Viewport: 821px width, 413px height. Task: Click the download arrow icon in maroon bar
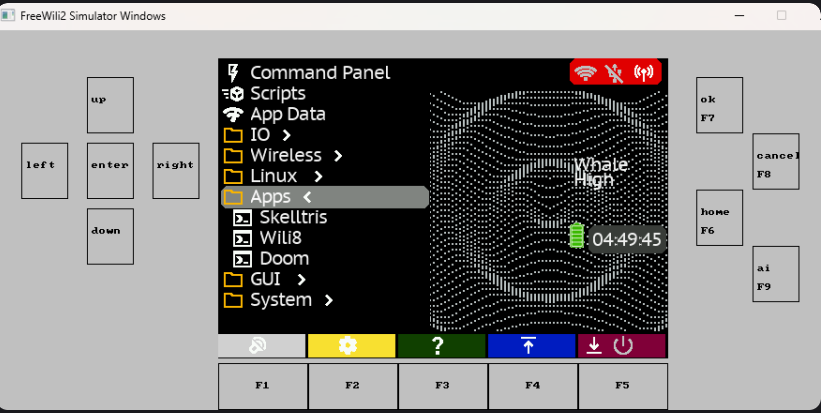[x=594, y=346]
